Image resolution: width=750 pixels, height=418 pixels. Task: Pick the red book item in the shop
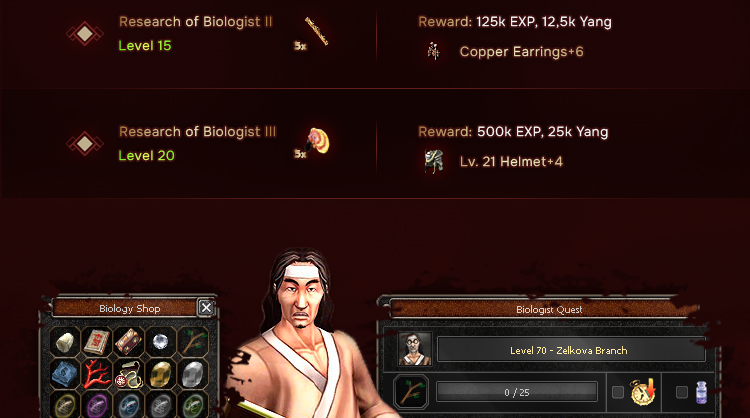[97, 341]
